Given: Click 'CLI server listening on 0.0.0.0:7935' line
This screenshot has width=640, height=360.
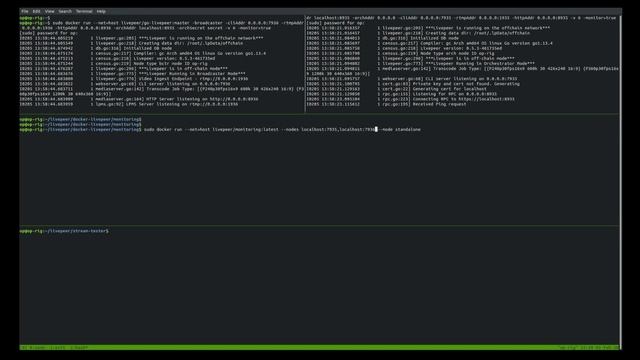Looking at the screenshot, I should [411, 79].
